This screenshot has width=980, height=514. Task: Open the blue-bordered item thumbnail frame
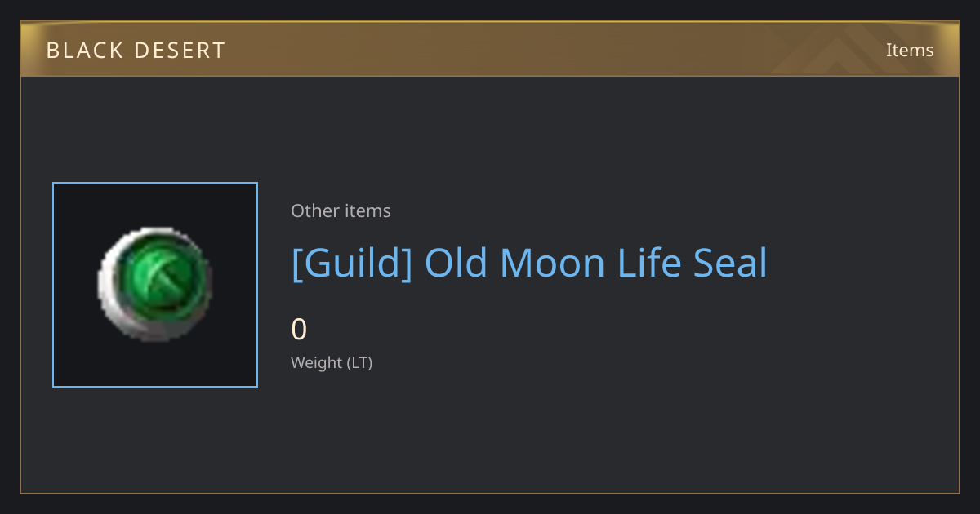tap(155, 285)
